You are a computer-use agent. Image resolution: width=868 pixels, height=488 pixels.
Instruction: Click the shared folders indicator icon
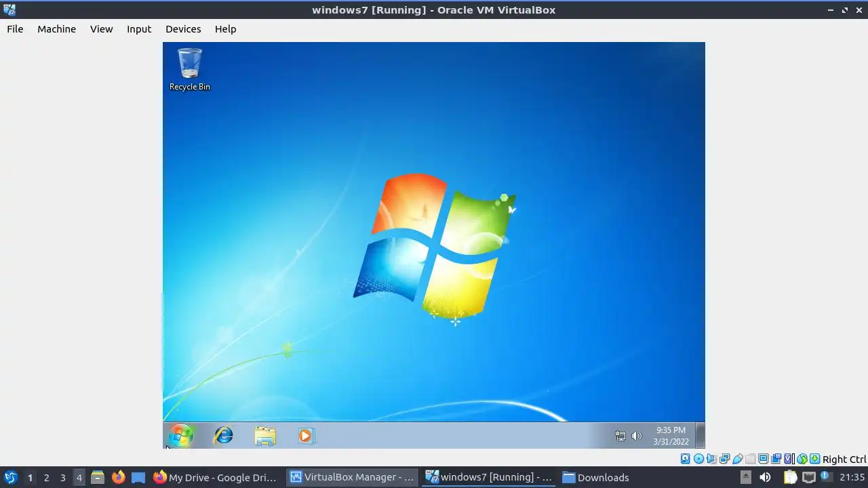[x=750, y=459]
